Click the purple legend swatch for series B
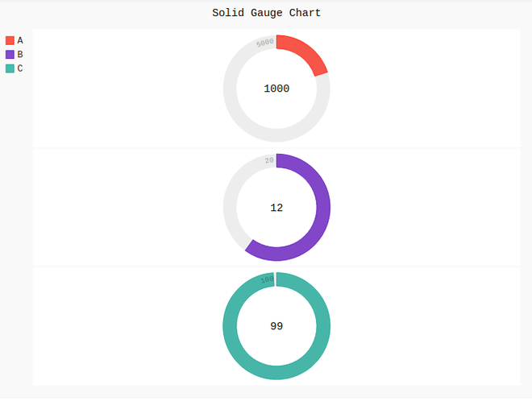The height and width of the screenshot is (401, 532). pyautogui.click(x=10, y=54)
